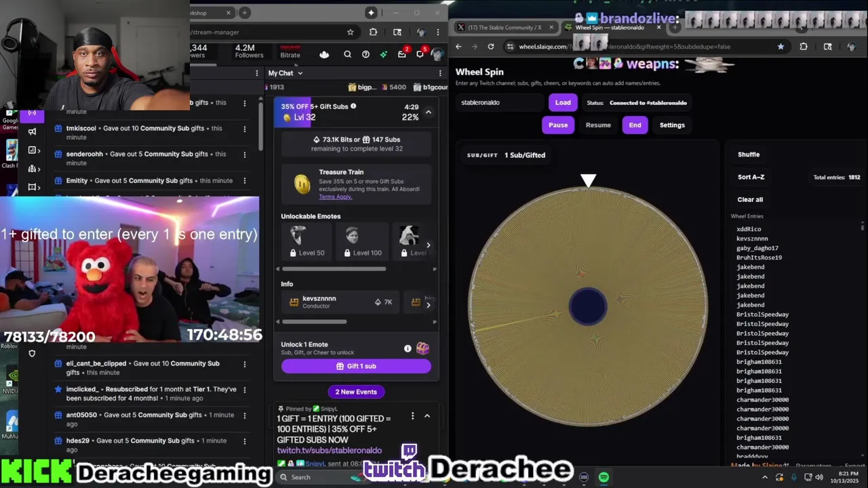The height and width of the screenshot is (488, 868).
Task: Open the Twitch creator crown icon
Action: point(324,55)
